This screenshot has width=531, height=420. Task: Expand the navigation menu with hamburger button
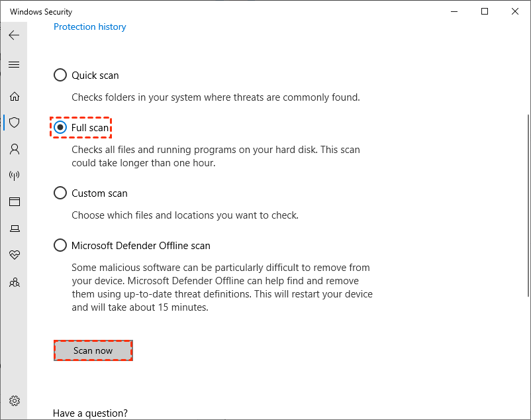point(15,64)
